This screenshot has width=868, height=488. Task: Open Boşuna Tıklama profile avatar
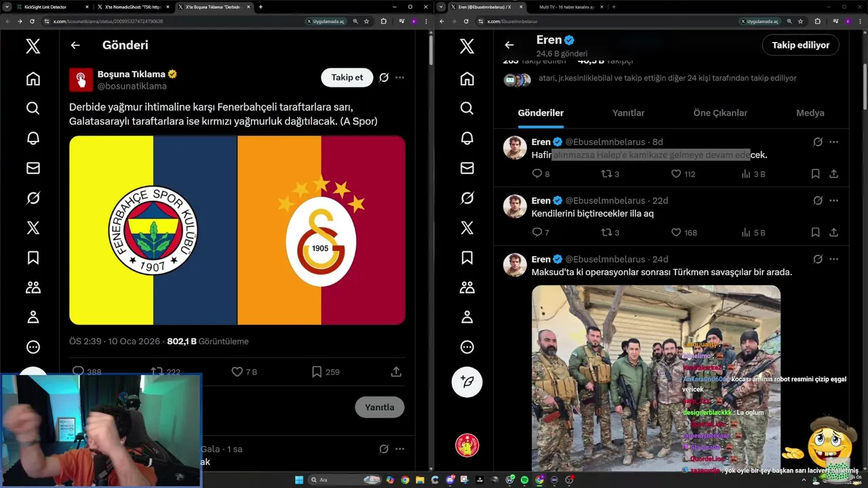pos(81,79)
